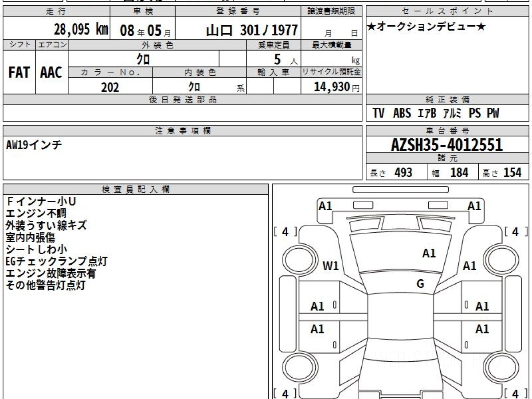The image size is (532, 399).
Task: Click the AAC air conditioner cell
Action: (x=51, y=73)
